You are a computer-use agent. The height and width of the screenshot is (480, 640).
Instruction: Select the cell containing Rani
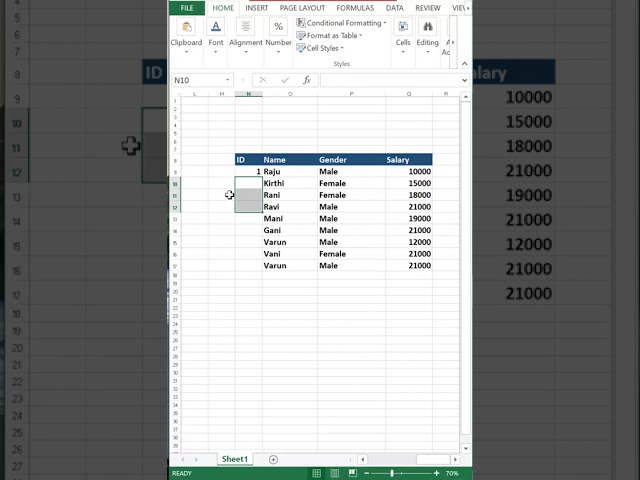click(290, 195)
